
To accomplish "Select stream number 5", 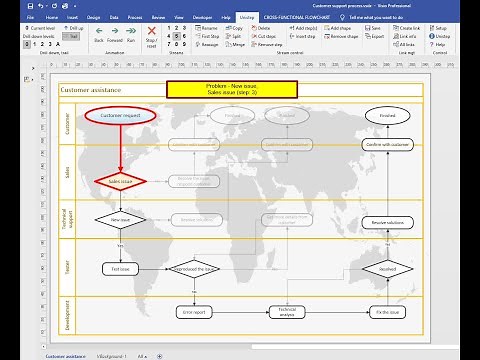I will [176, 36].
